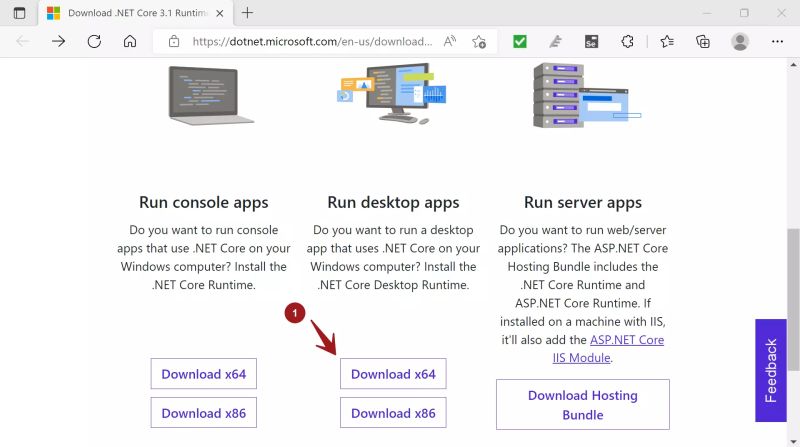Screen dimensions: 800x447
Task: Refresh the page
Action: pos(94,41)
